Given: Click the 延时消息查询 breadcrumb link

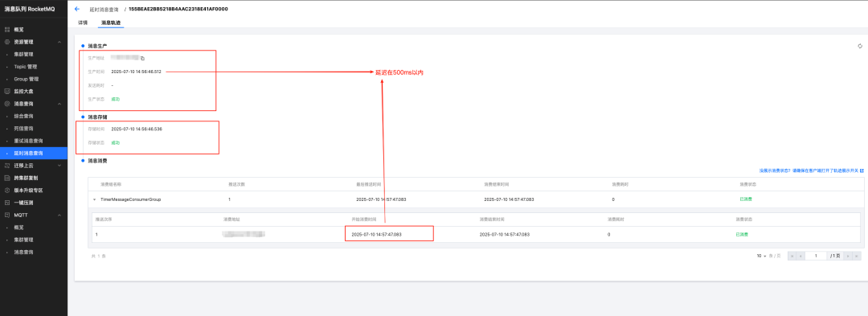Looking at the screenshot, I should coord(104,10).
